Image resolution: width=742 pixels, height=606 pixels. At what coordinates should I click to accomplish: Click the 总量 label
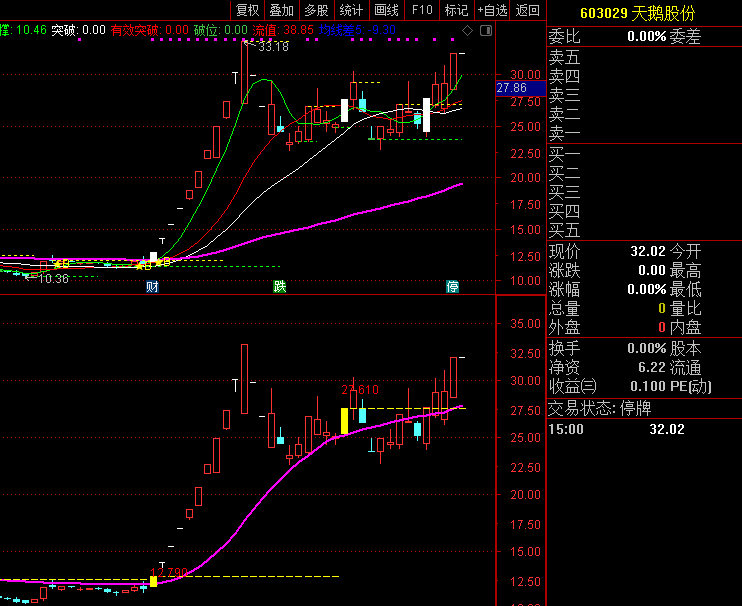click(564, 309)
